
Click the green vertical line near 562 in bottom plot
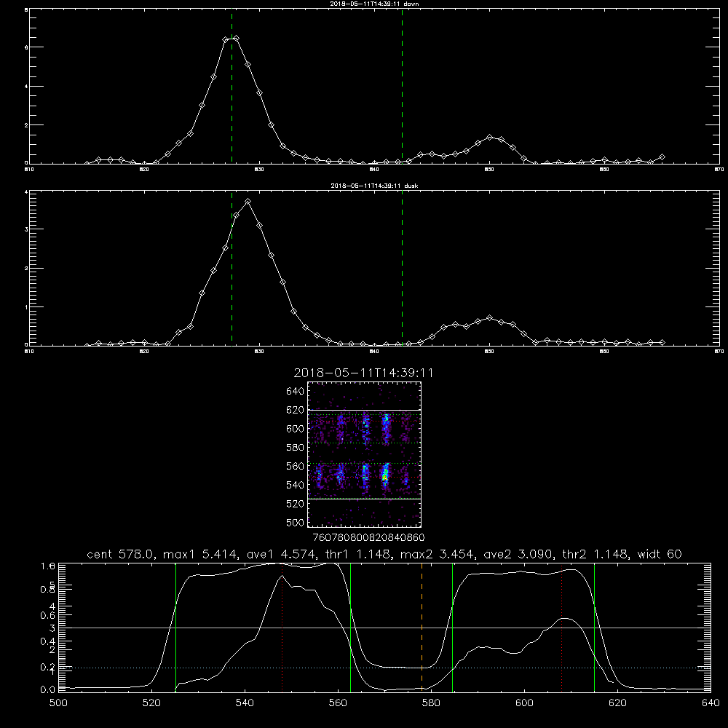coord(351,627)
